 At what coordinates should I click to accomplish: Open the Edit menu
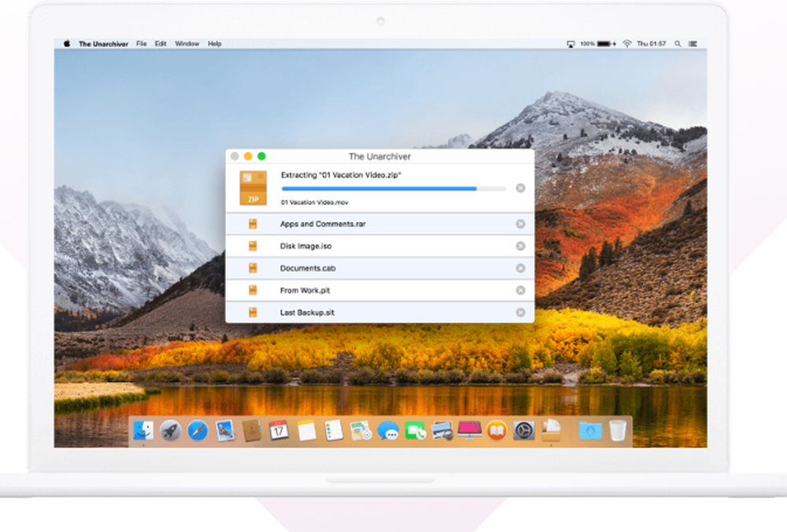(161, 43)
